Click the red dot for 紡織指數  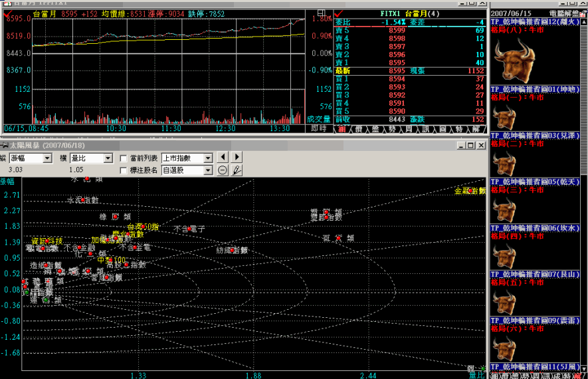[232, 250]
